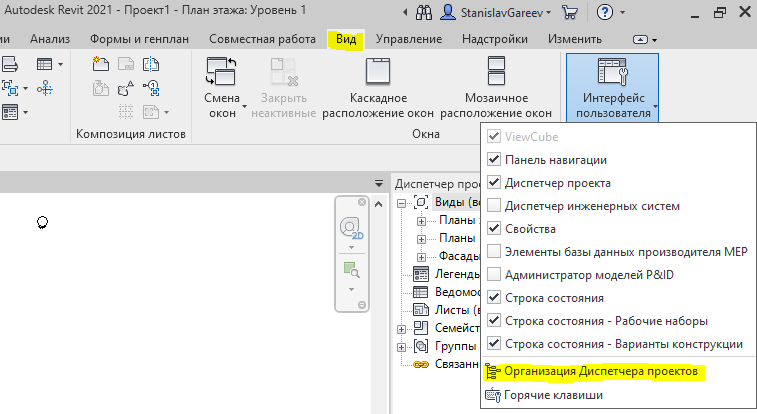Click the Legends icon in ribbon
This screenshot has width=757, height=414.
point(10,112)
